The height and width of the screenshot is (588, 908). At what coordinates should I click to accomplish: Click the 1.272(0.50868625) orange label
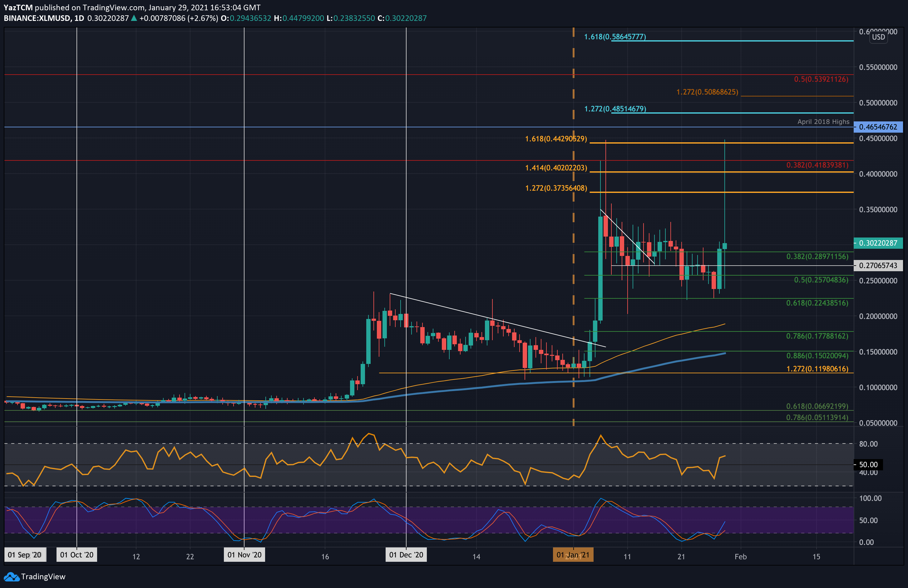707,92
